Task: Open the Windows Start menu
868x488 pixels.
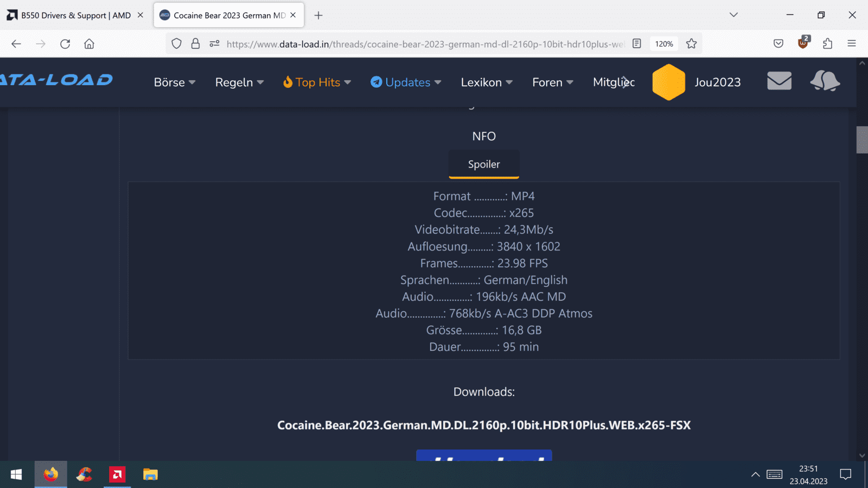Action: coord(16,474)
